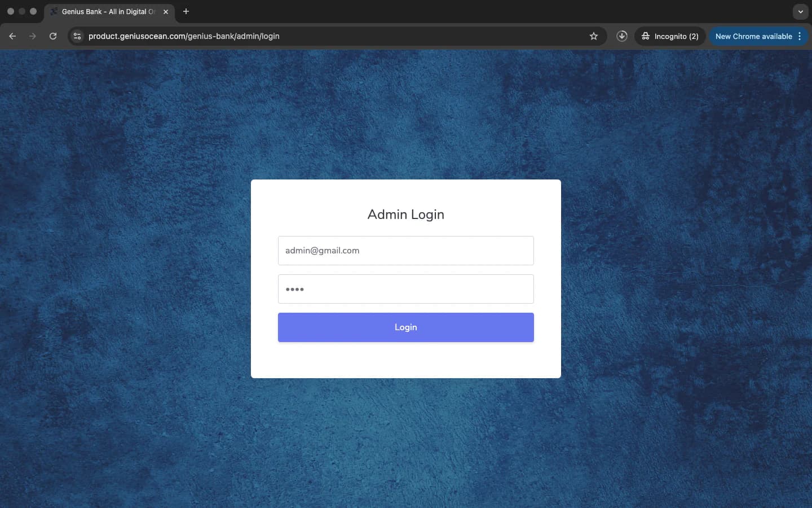This screenshot has width=812, height=508.
Task: Click the browser forward arrow
Action: pyautogui.click(x=33, y=36)
